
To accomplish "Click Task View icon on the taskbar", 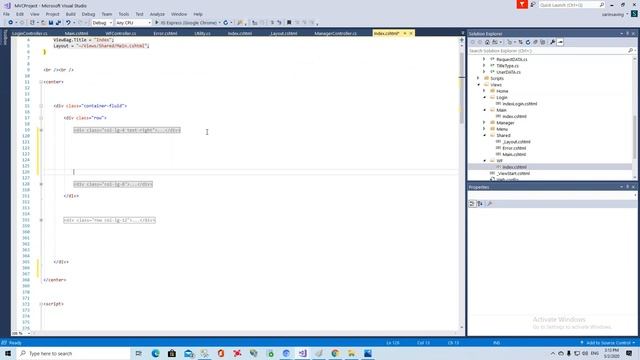I will [x=138, y=353].
